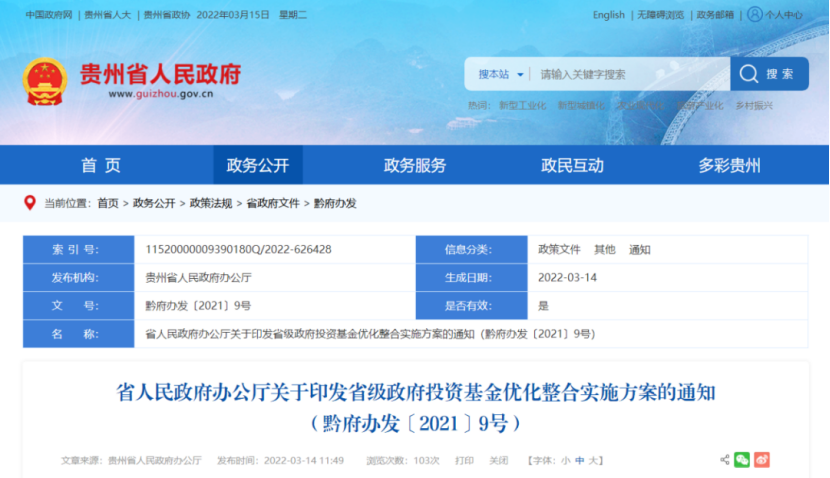Click breadcrumb 政策法规

point(211,203)
